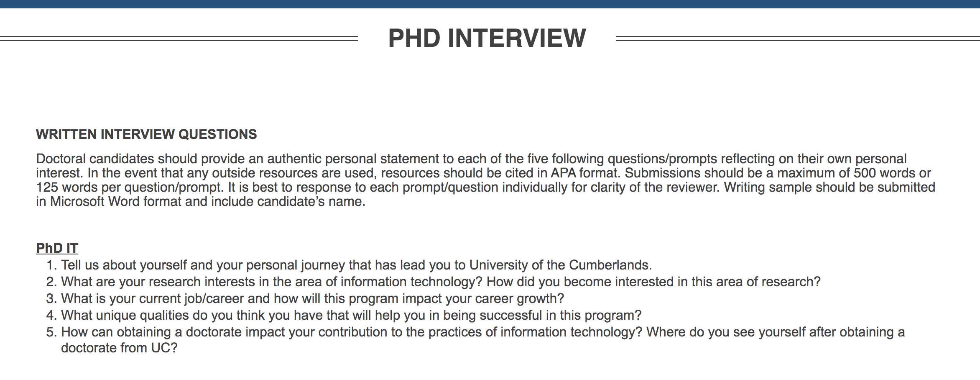Click question 4 about unique qualities
The width and height of the screenshot is (980, 380).
pyautogui.click(x=344, y=315)
